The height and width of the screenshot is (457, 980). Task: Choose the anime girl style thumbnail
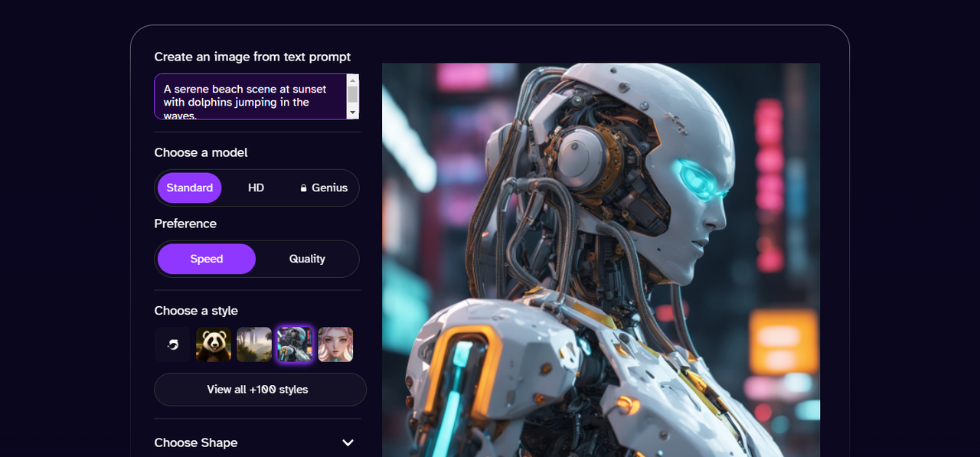point(335,344)
